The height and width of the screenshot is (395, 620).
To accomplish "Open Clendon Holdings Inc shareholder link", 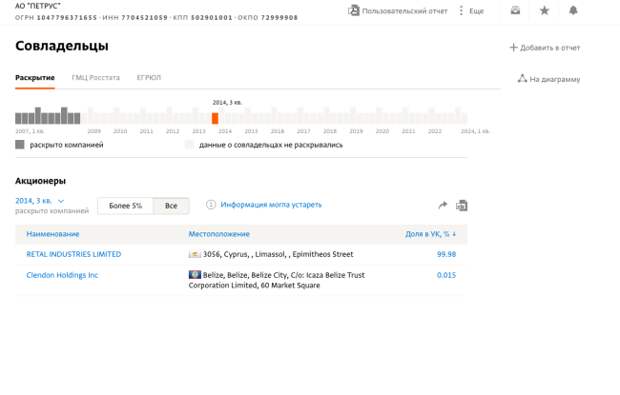I will point(62,275).
